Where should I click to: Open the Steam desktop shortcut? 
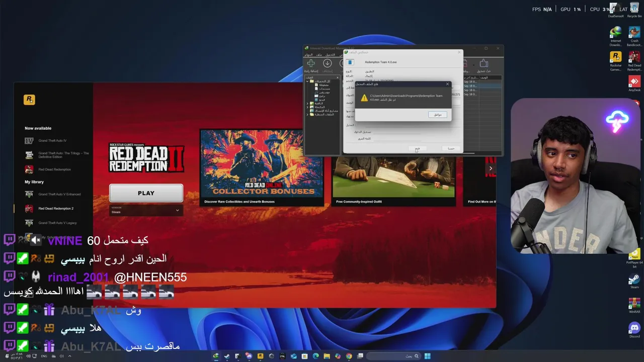tap(634, 282)
